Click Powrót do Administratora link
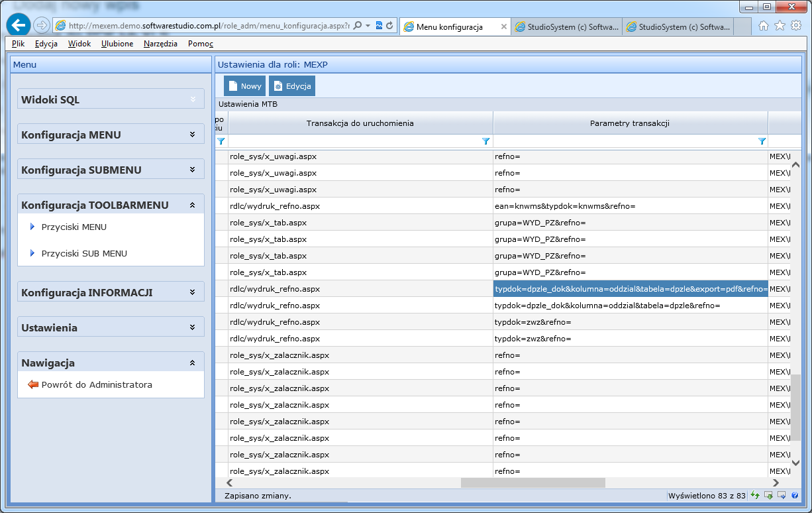Image resolution: width=812 pixels, height=513 pixels. pos(97,384)
